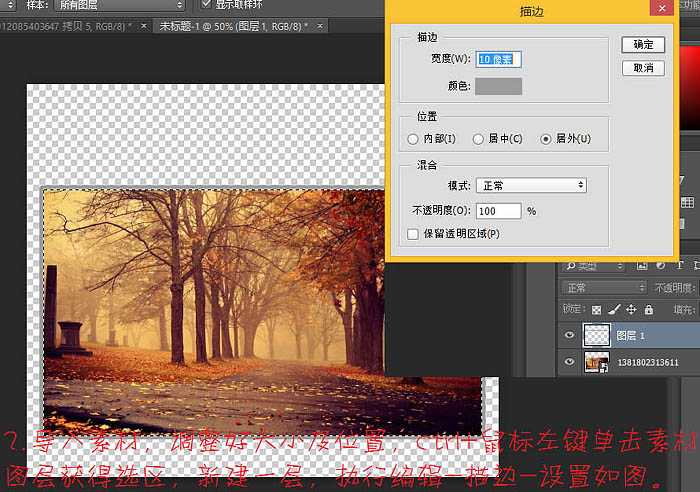This screenshot has width=700, height=492.
Task: Click the 图层 1 layer name
Action: (x=630, y=335)
